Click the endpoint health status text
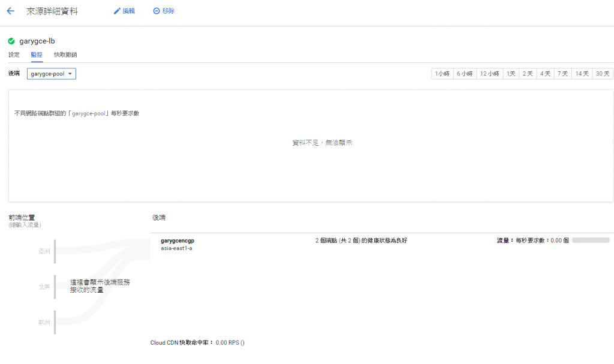Screen dimensions: 614x364 (x=361, y=240)
